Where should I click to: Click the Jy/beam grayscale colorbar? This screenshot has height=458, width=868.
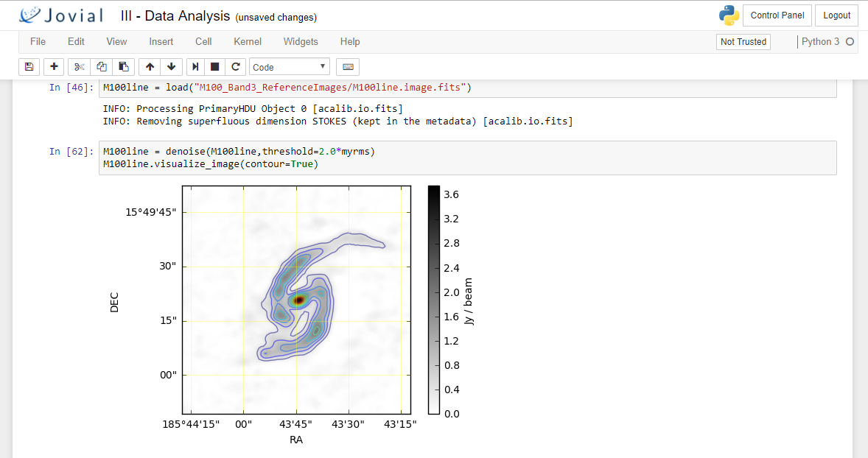tap(434, 300)
